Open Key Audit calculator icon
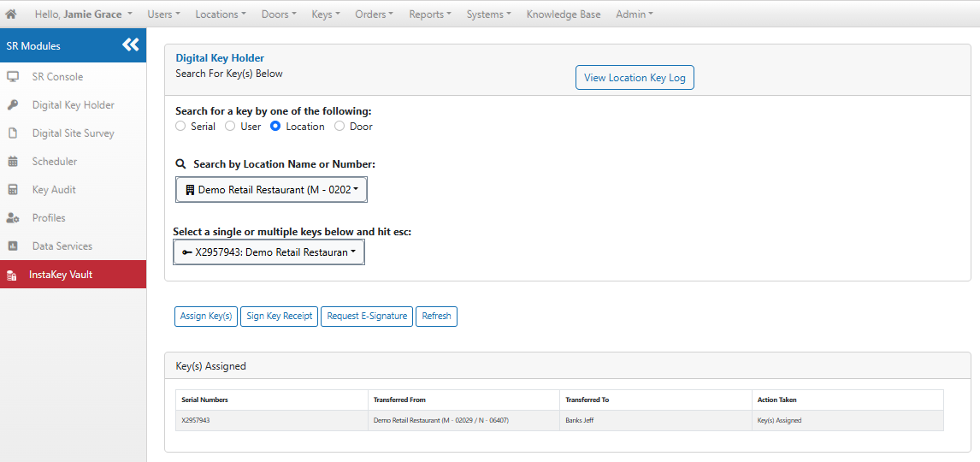Image resolution: width=980 pixels, height=462 pixels. point(13,189)
